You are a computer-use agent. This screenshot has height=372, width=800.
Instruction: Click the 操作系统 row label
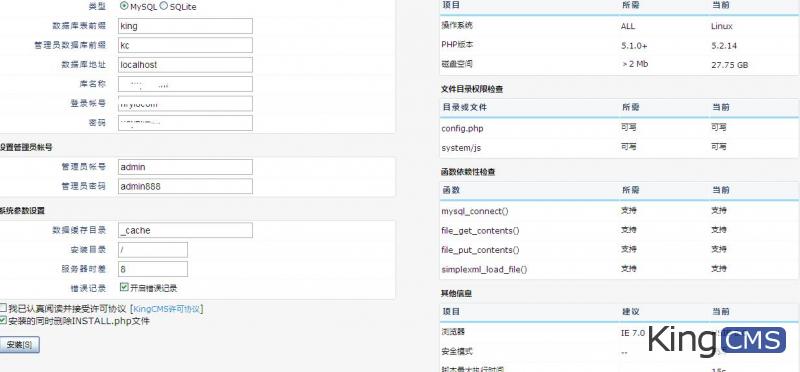click(457, 26)
